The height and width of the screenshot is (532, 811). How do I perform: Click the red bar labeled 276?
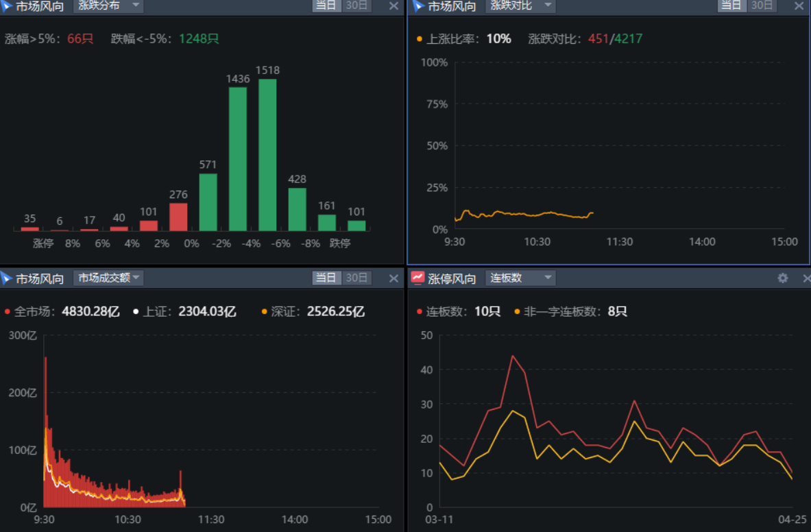[178, 217]
